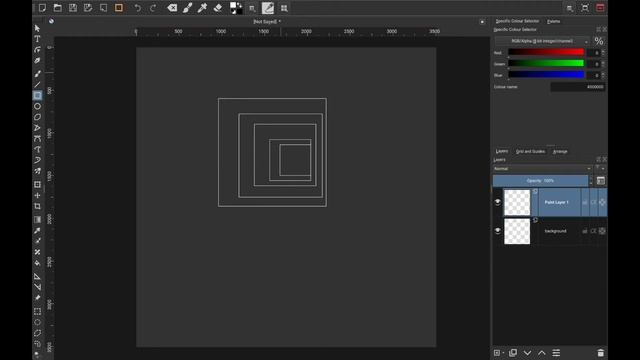Select the Crop tool

click(37, 206)
